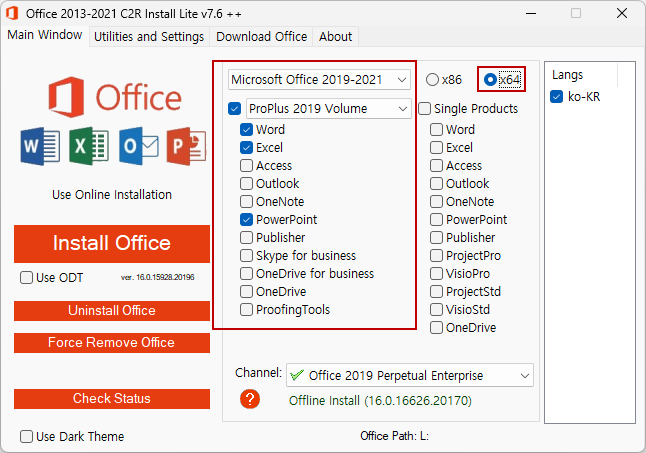Click the large Office logo image

pyautogui.click(x=115, y=97)
